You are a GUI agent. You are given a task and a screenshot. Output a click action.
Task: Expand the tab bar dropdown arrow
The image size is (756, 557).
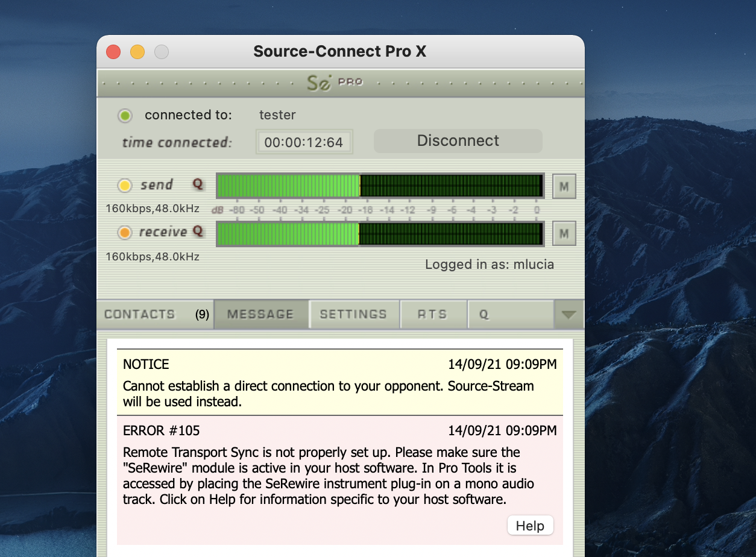point(569,315)
